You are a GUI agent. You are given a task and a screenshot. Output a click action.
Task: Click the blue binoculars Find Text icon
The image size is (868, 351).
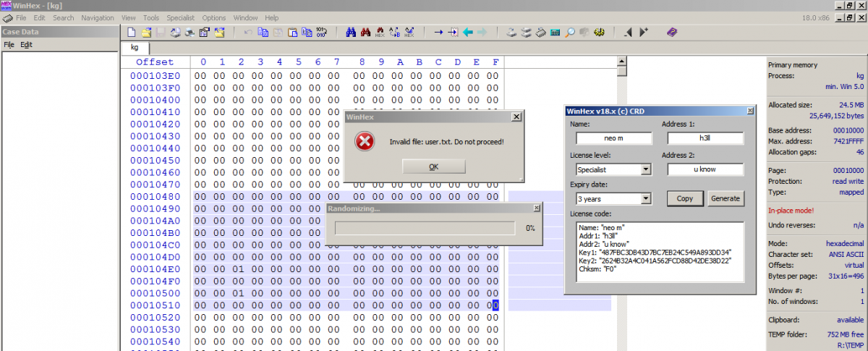[x=351, y=33]
